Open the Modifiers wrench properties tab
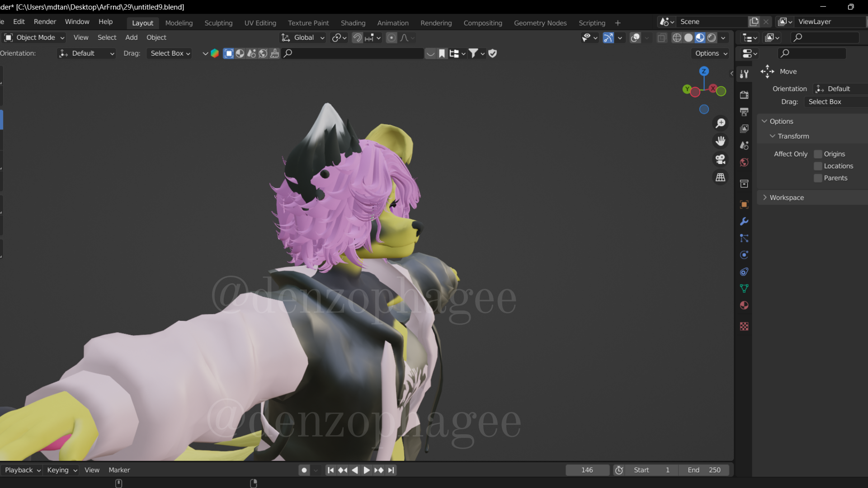Screen dimensions: 868x488 744,221
